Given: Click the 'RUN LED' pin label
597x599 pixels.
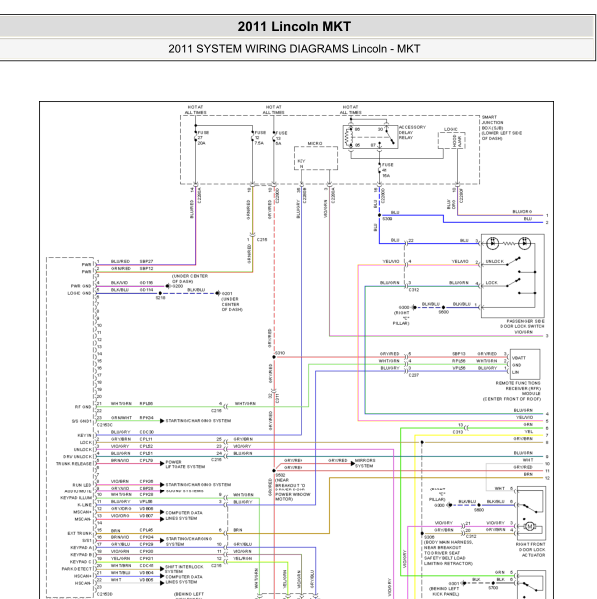Looking at the screenshot, I should pyautogui.click(x=82, y=485).
